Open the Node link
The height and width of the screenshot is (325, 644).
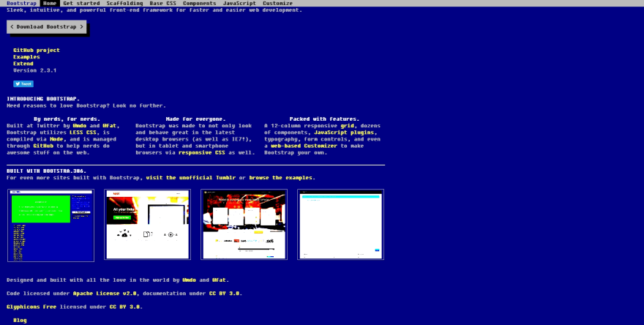pos(56,139)
